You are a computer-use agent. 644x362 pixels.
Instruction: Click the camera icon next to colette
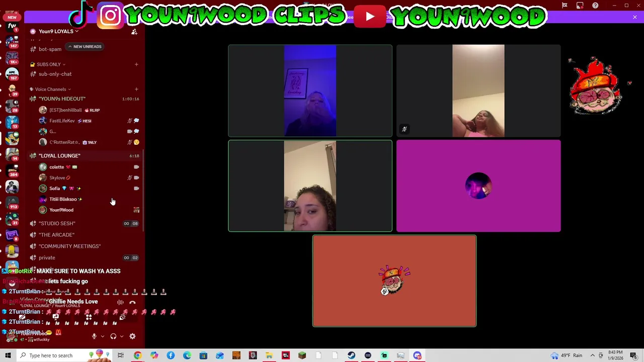(136, 167)
